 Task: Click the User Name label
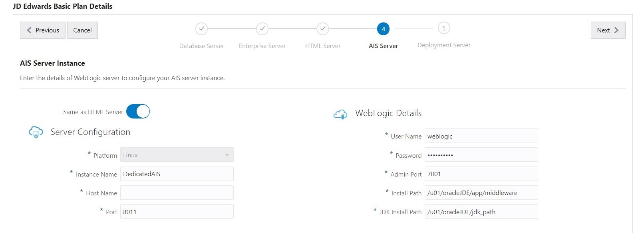pos(406,137)
